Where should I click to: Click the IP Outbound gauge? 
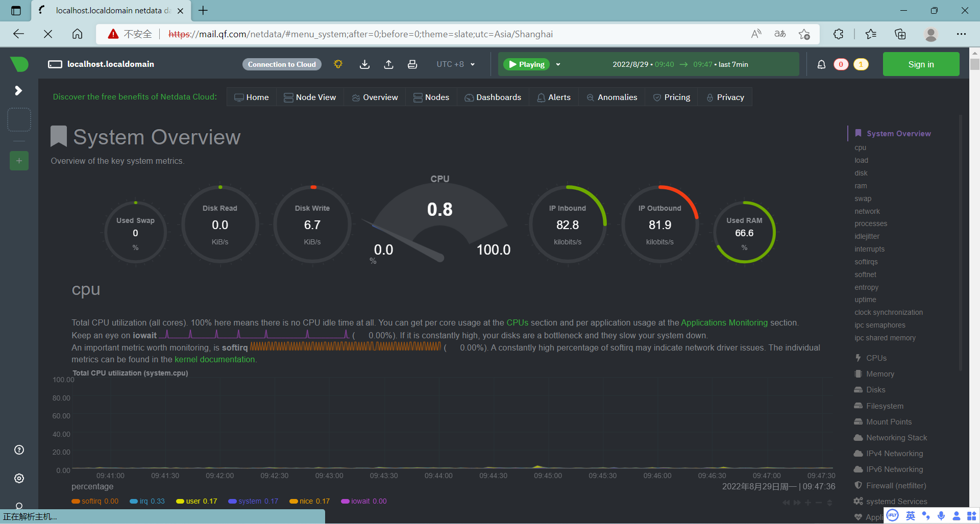click(660, 224)
